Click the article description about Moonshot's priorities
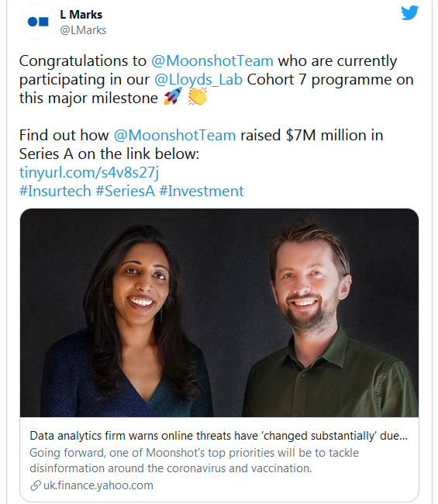 coord(194,461)
